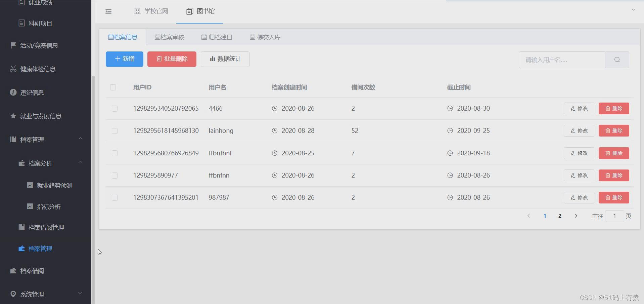The image size is (644, 304).
Task: Tick the select-all checkbox in table header
Action: pyautogui.click(x=113, y=87)
